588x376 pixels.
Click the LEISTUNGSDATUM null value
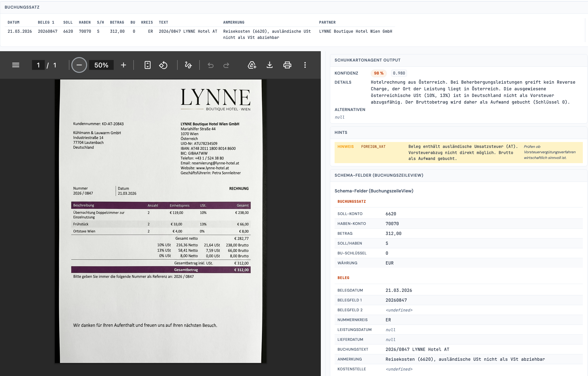(391, 330)
